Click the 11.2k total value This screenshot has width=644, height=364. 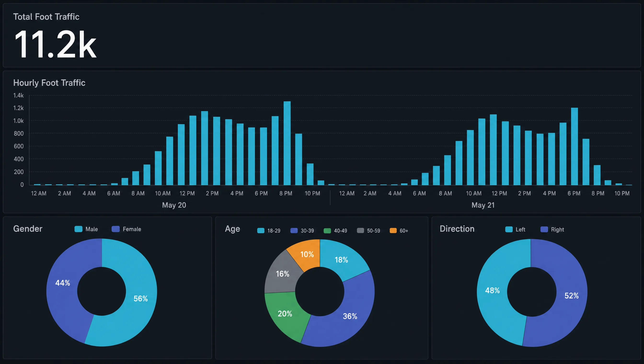coord(55,45)
